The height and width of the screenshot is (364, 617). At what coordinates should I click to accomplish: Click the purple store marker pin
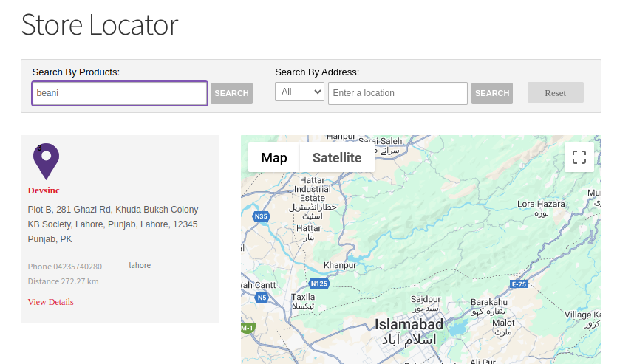[x=46, y=160]
